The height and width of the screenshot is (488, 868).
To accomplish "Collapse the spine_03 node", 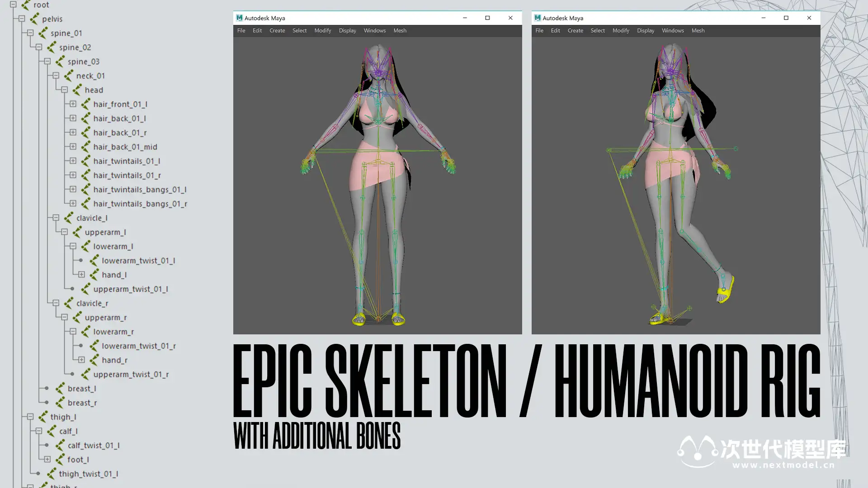I will click(x=47, y=61).
